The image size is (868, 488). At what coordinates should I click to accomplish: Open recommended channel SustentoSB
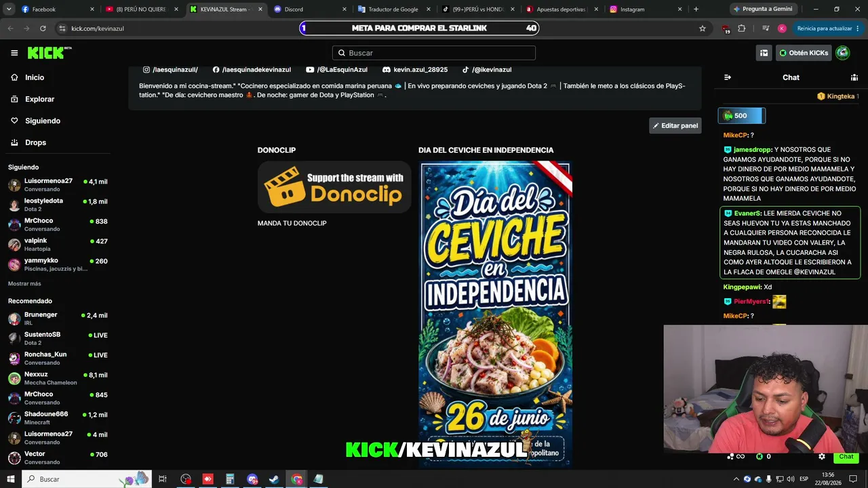click(x=58, y=338)
